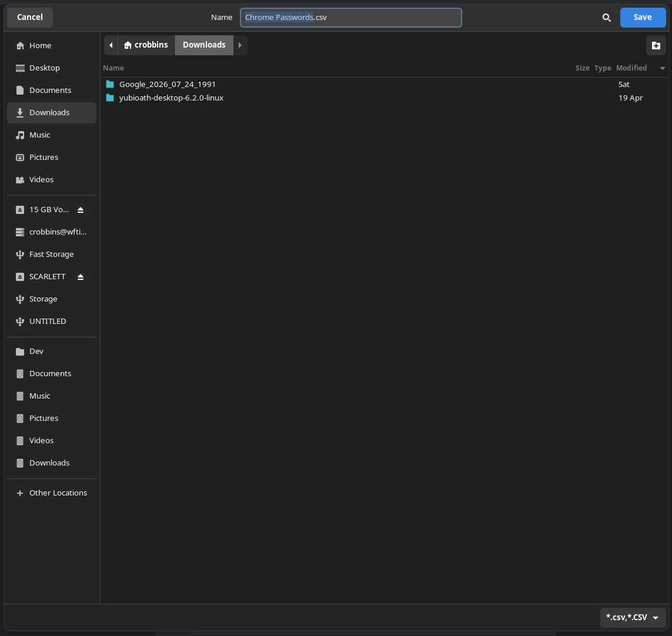Go to Home in the sidebar
Image resolution: width=672 pixels, height=636 pixels.
pyautogui.click(x=52, y=45)
